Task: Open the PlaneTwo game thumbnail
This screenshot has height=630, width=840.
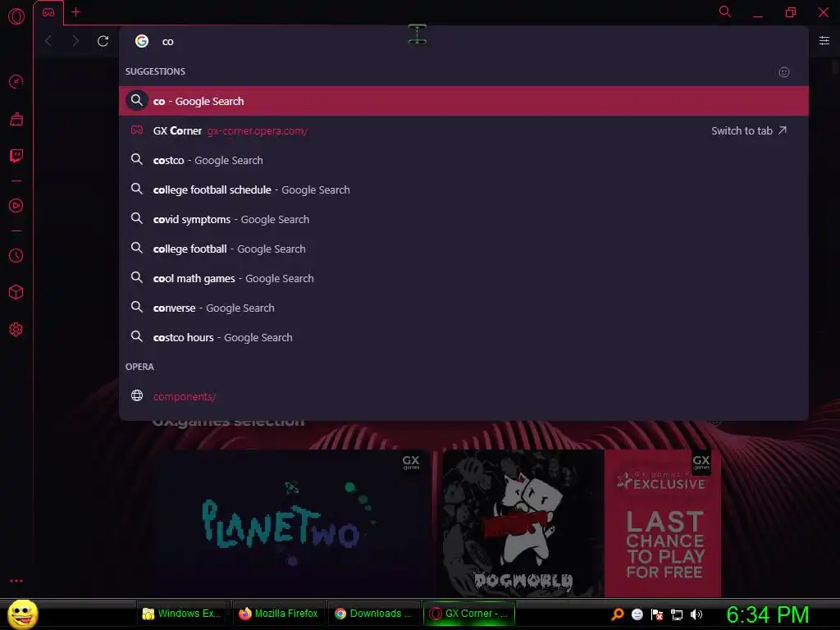Action: pos(293,523)
